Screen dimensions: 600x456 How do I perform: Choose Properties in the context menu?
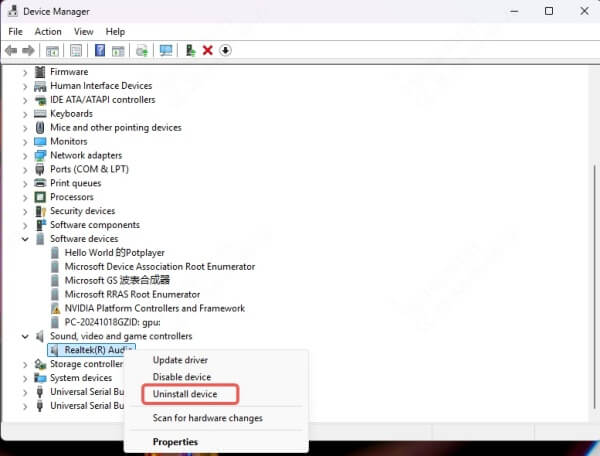click(217, 442)
